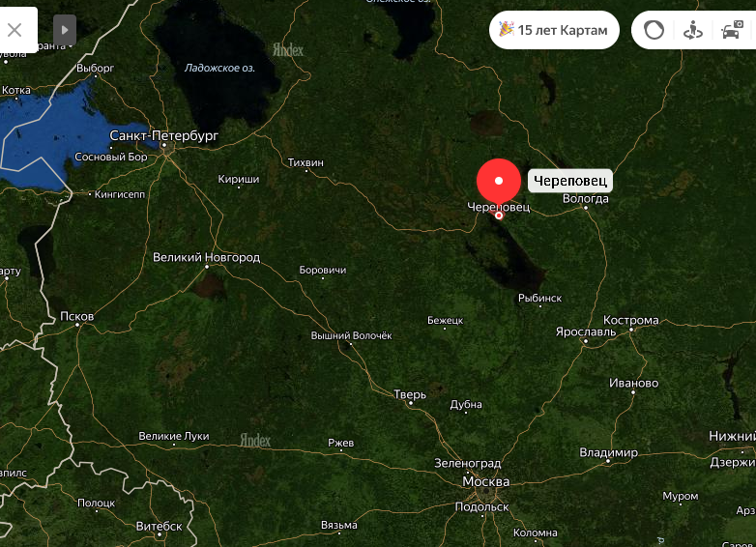The height and width of the screenshot is (547, 756).
Task: Close the side panel with X
Action: point(15,30)
